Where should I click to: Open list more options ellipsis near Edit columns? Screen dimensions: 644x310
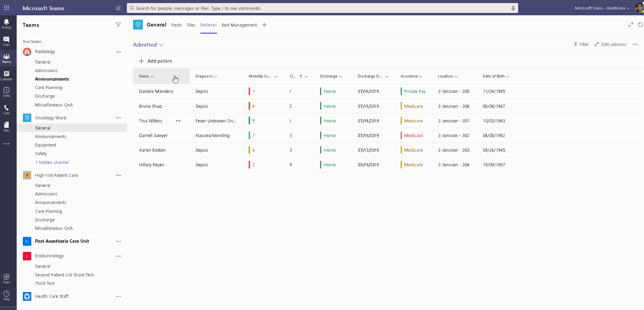pos(635,44)
